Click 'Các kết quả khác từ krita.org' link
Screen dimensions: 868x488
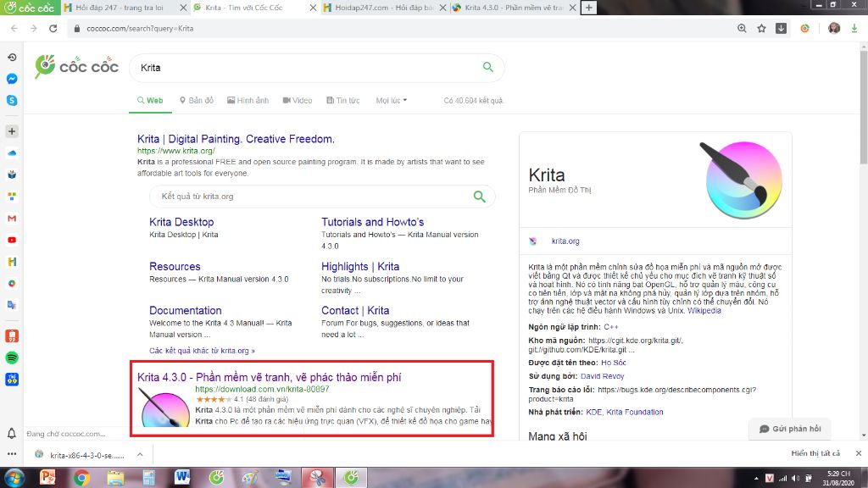202,351
